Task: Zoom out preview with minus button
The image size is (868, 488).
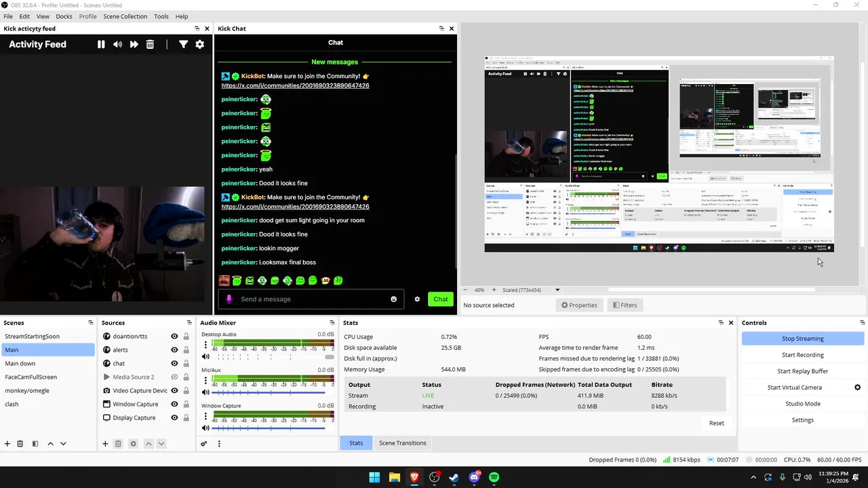Action: coord(465,290)
